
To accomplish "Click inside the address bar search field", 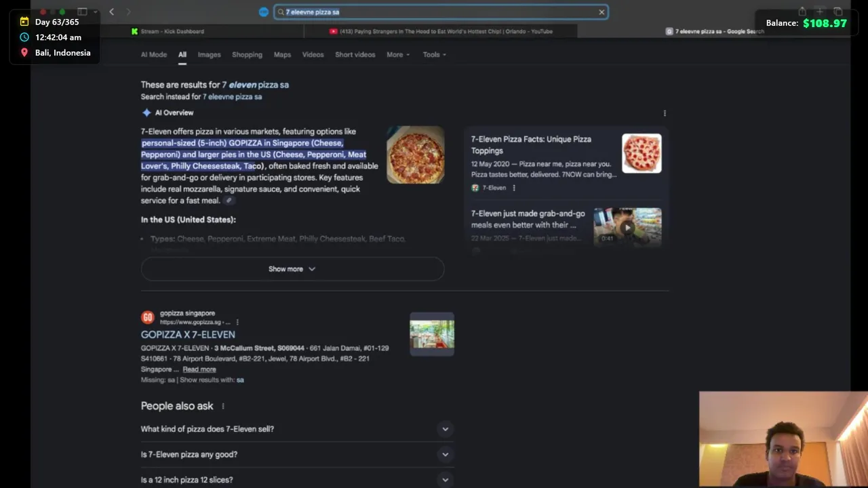I will coord(441,12).
